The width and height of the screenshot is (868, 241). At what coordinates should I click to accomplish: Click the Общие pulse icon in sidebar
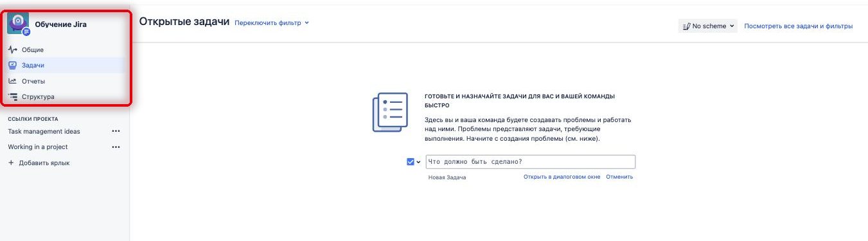(13, 49)
